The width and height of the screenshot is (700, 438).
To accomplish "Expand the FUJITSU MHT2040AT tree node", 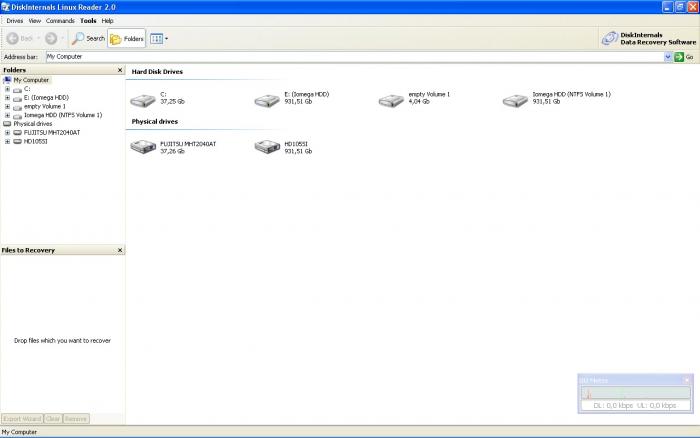I will pos(7,133).
